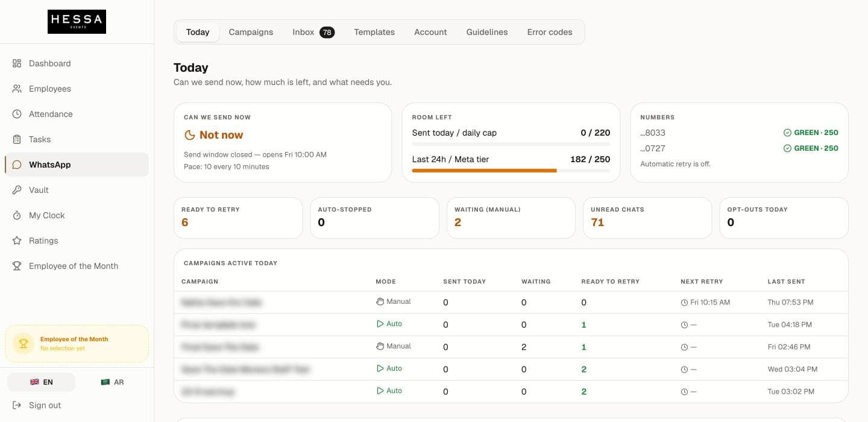Click the Dashboard grid icon in sidebar

(x=17, y=63)
